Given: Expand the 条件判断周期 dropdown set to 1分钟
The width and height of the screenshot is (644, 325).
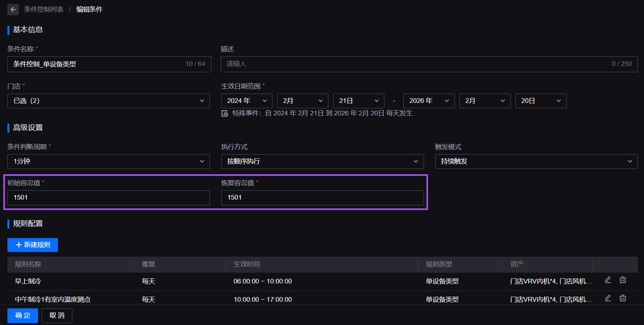Looking at the screenshot, I should pos(108,161).
